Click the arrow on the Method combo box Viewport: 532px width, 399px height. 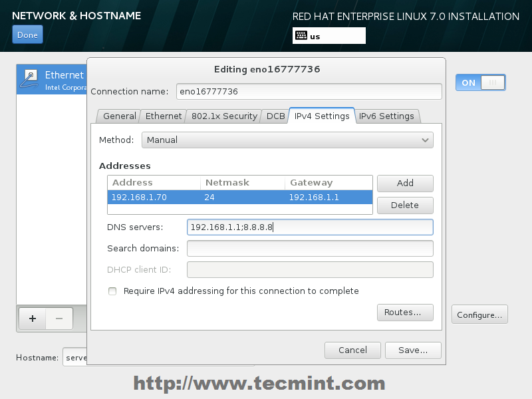425,140
